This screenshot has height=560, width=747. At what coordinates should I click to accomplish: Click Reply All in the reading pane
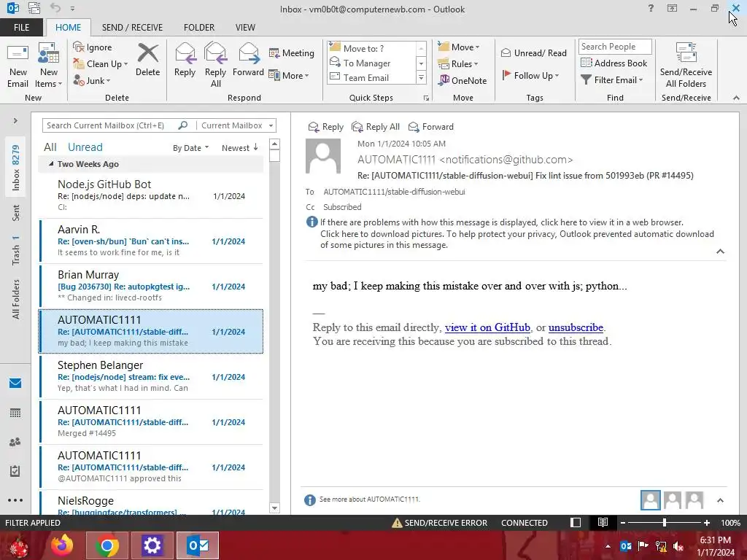(376, 127)
